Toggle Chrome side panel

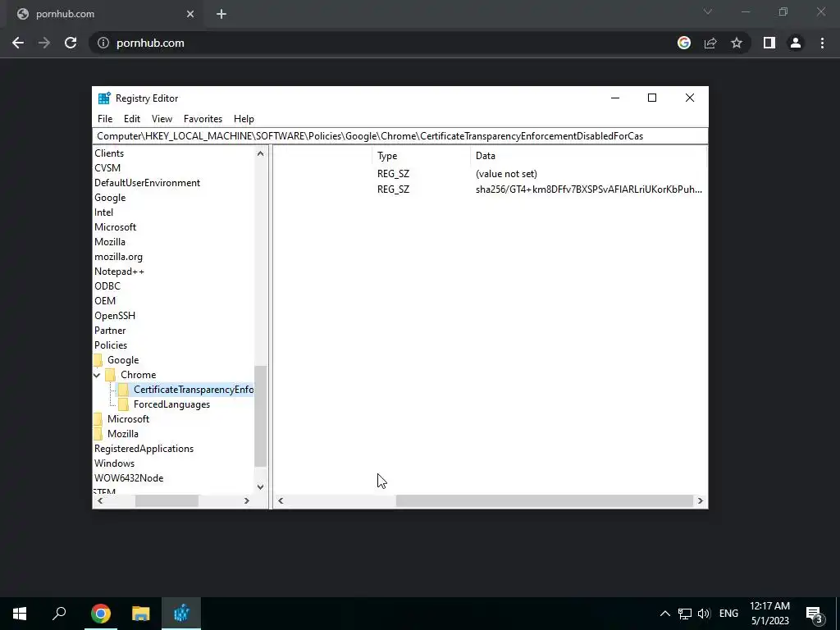click(769, 43)
